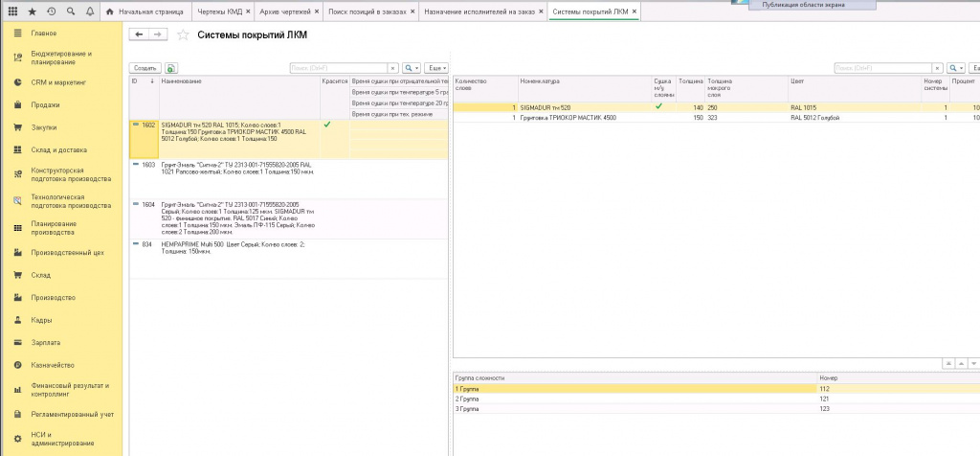Click into right table search field
This screenshot has width=980, height=456.
(x=883, y=68)
